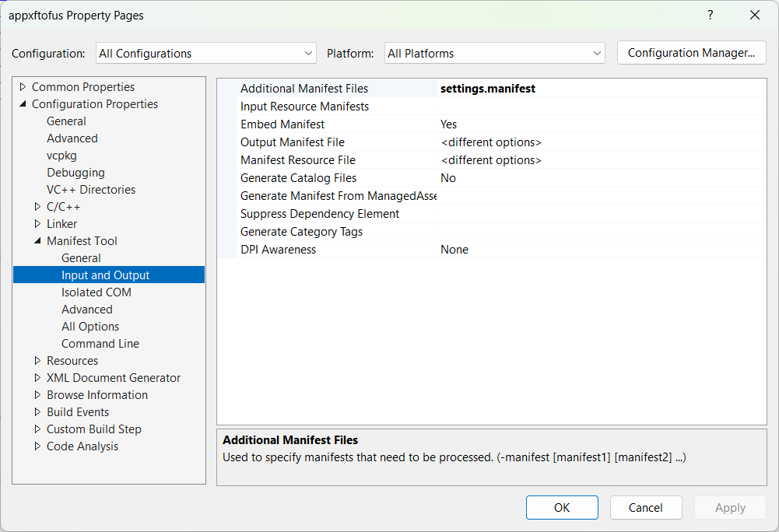The height and width of the screenshot is (532, 779).
Task: Click the Embed Manifest Yes value
Action: click(602, 124)
